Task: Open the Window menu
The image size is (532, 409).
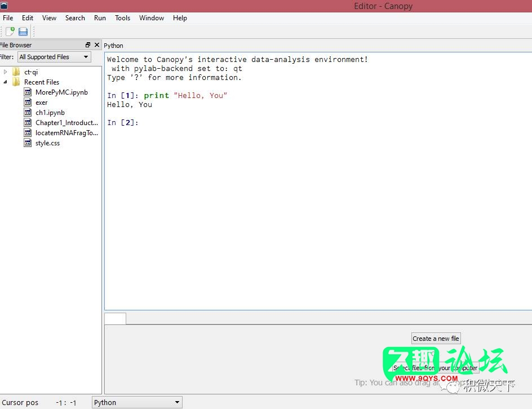Action: point(152,18)
